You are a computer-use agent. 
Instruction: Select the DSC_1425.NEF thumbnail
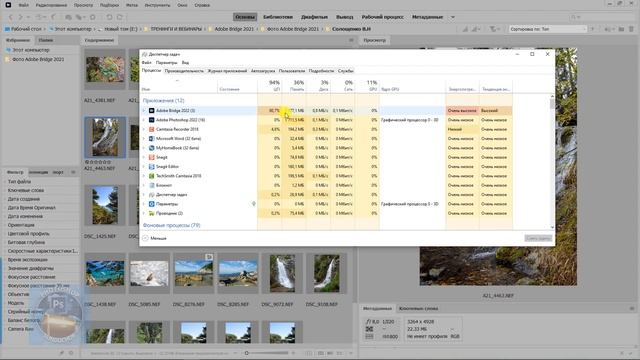(105, 205)
